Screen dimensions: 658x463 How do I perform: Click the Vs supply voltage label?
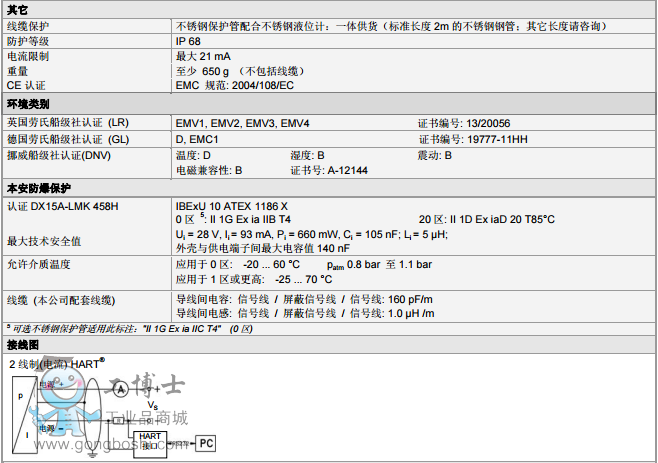(x=152, y=405)
